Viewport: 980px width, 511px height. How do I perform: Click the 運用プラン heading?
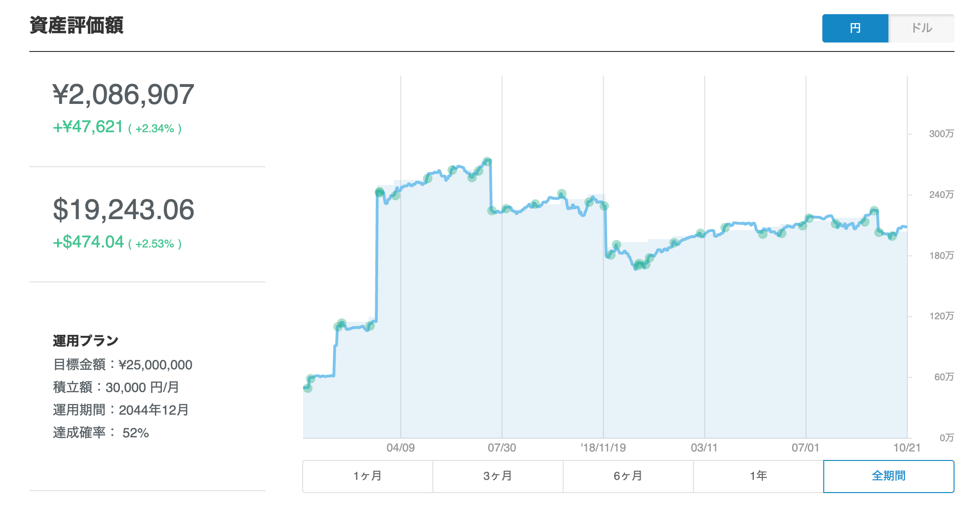click(x=85, y=341)
